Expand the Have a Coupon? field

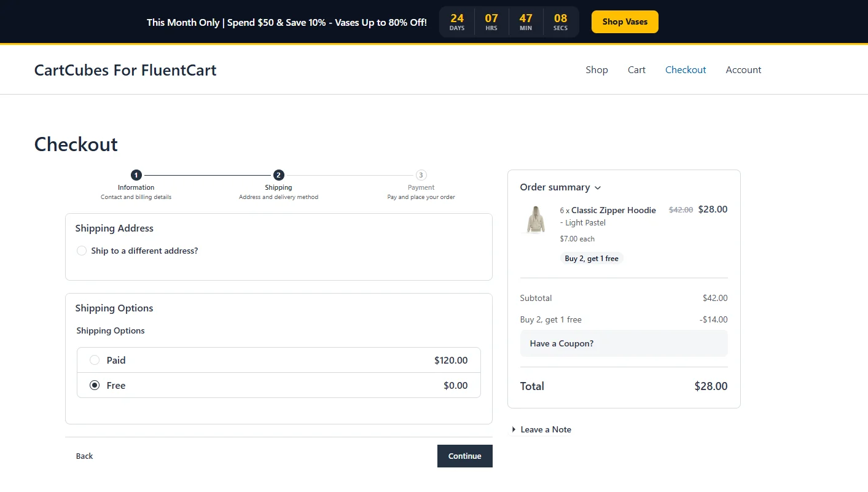pyautogui.click(x=624, y=343)
